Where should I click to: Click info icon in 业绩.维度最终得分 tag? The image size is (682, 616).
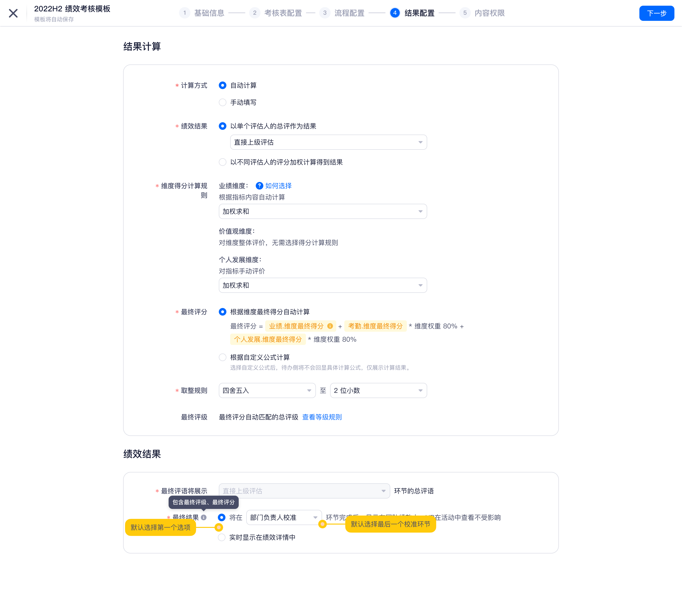click(330, 326)
